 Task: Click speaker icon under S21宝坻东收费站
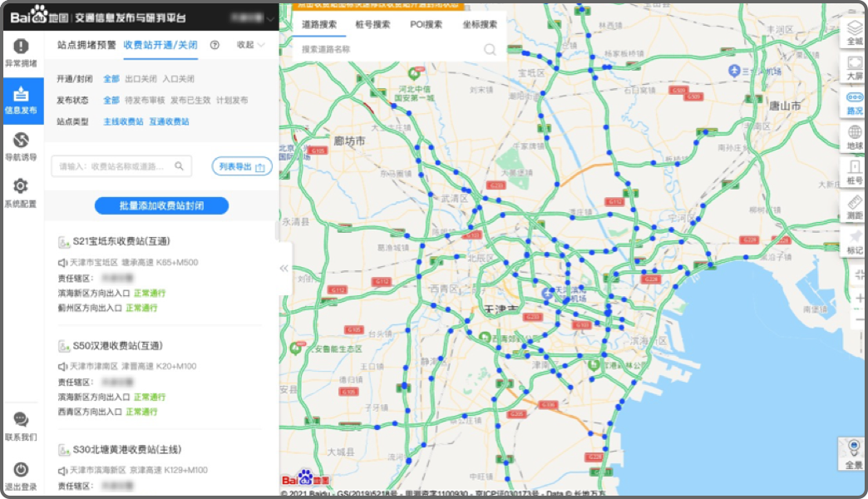(62, 263)
